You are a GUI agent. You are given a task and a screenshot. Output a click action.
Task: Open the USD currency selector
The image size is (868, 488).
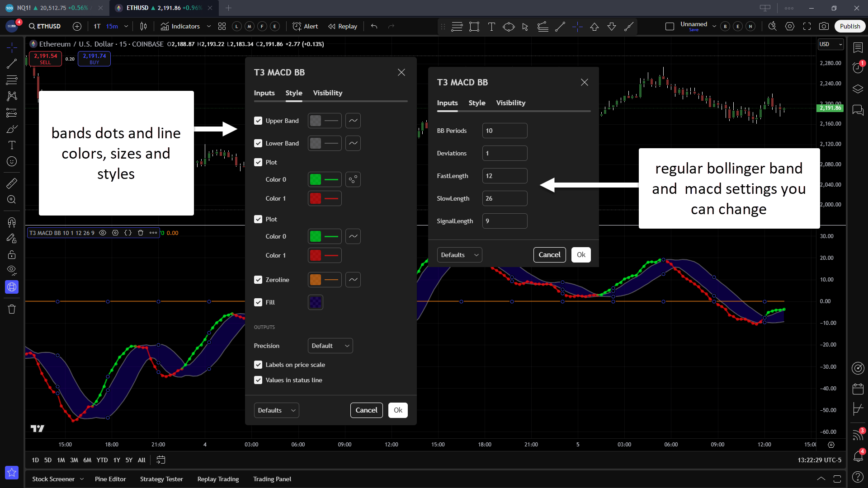click(830, 44)
